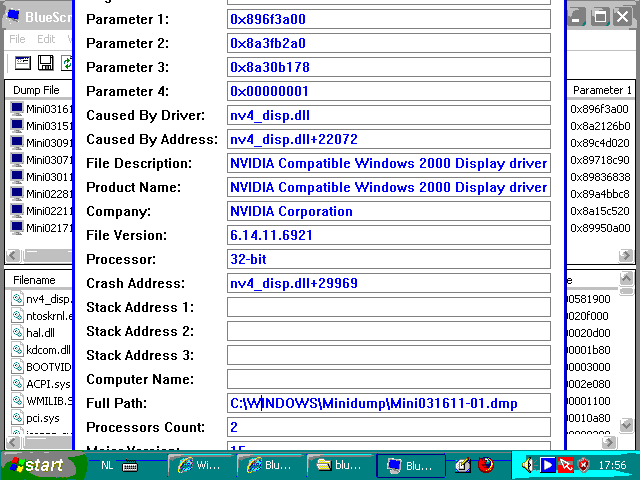Image resolution: width=640 pixels, height=480 pixels.
Task: Click the upper list left scroll arrow
Action: tap(12, 256)
